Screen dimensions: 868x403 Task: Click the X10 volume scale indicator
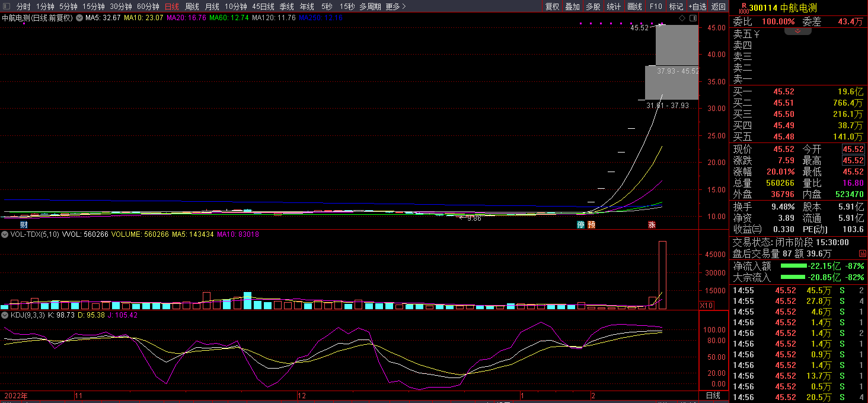[x=706, y=305]
